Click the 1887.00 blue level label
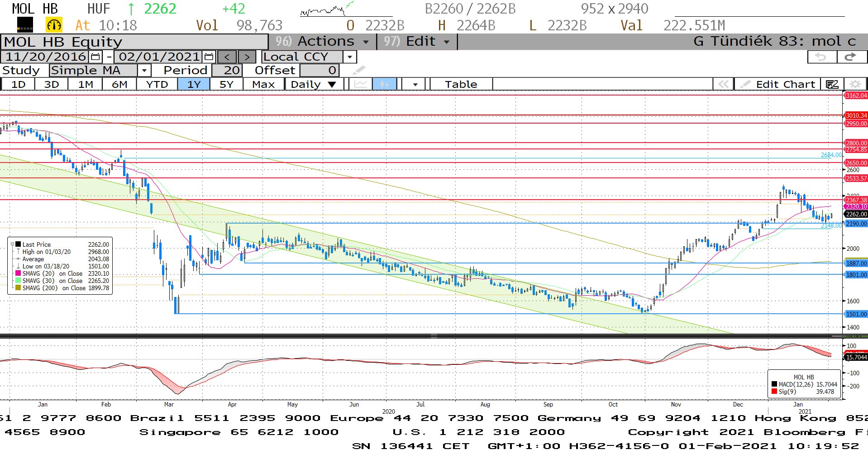Viewport: 868px width, 464px height. coord(856,263)
